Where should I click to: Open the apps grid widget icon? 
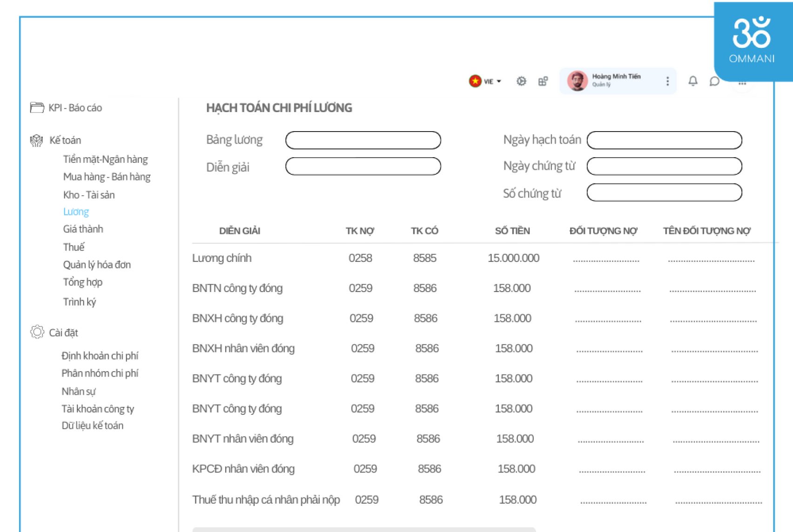coord(543,81)
